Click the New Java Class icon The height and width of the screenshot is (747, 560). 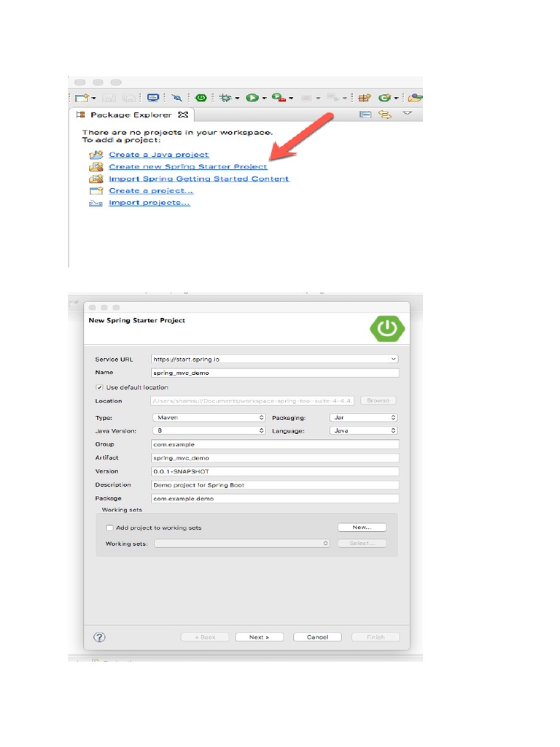[384, 98]
